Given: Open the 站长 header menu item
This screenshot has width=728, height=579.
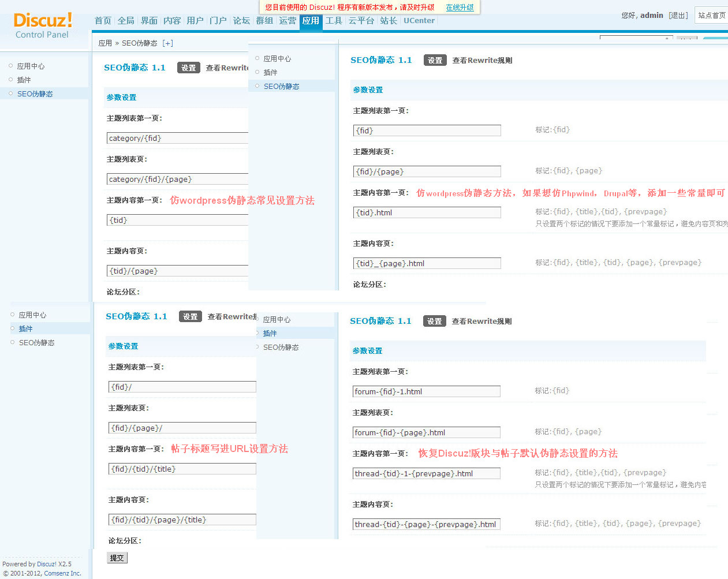Looking at the screenshot, I should click(x=389, y=21).
